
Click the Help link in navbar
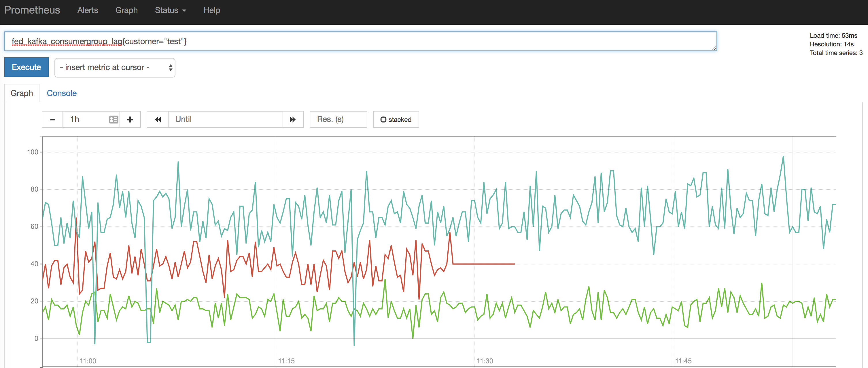(x=212, y=10)
